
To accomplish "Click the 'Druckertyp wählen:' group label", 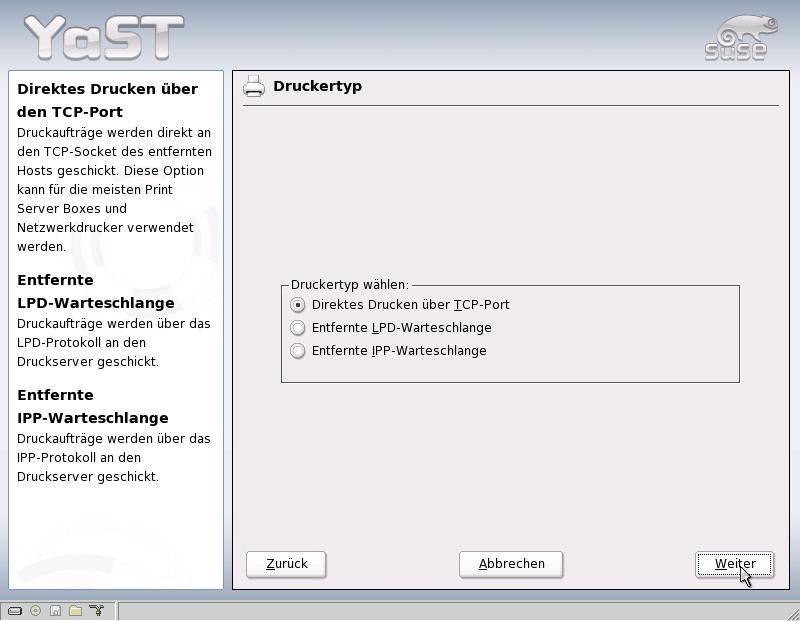I will (350, 285).
